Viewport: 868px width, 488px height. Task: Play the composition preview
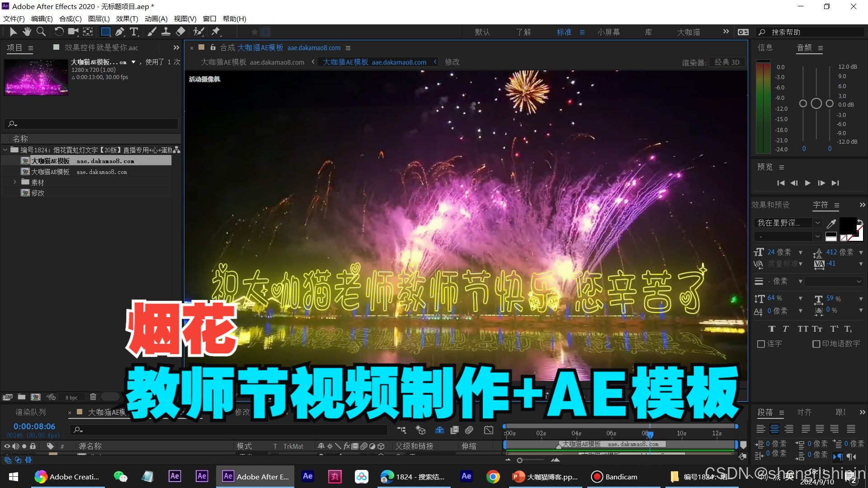tap(807, 183)
